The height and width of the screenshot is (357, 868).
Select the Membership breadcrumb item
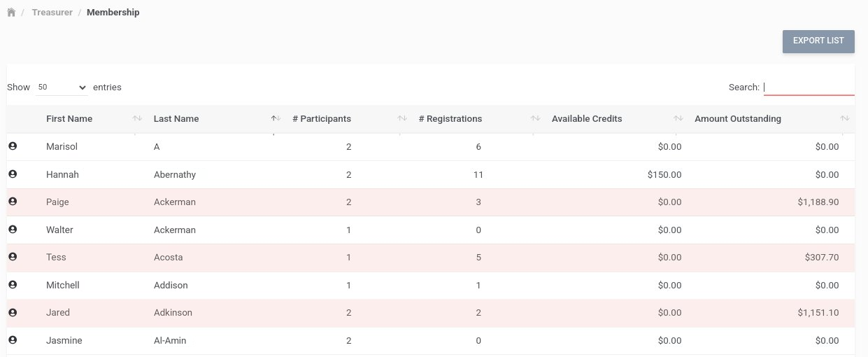[113, 13]
